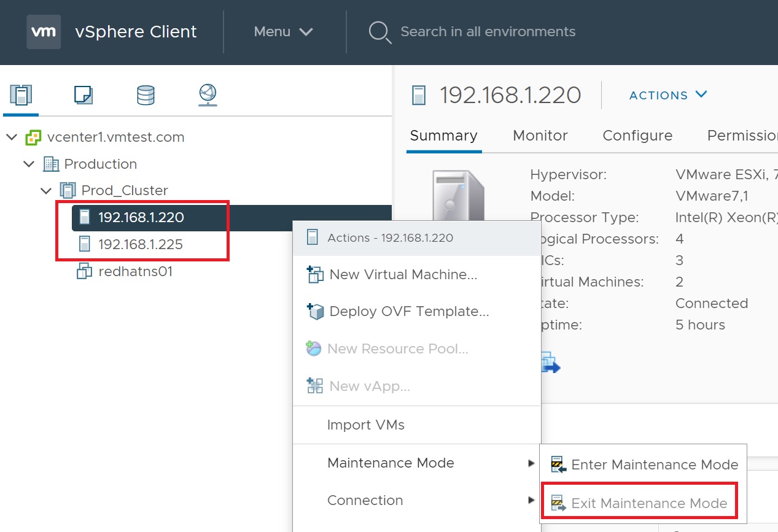The width and height of the screenshot is (778, 532).
Task: Collapse the vcenter1.vmtest.com tree node
Action: [x=12, y=137]
